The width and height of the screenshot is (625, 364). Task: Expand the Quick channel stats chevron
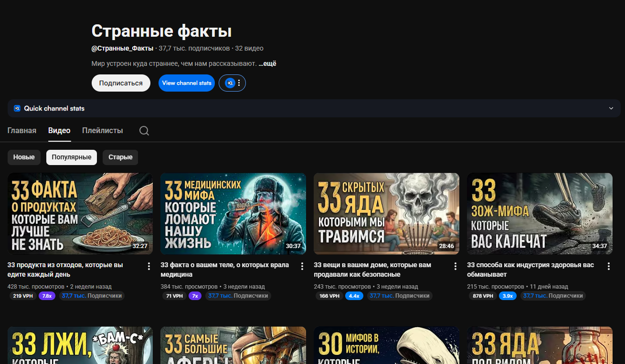point(611,108)
